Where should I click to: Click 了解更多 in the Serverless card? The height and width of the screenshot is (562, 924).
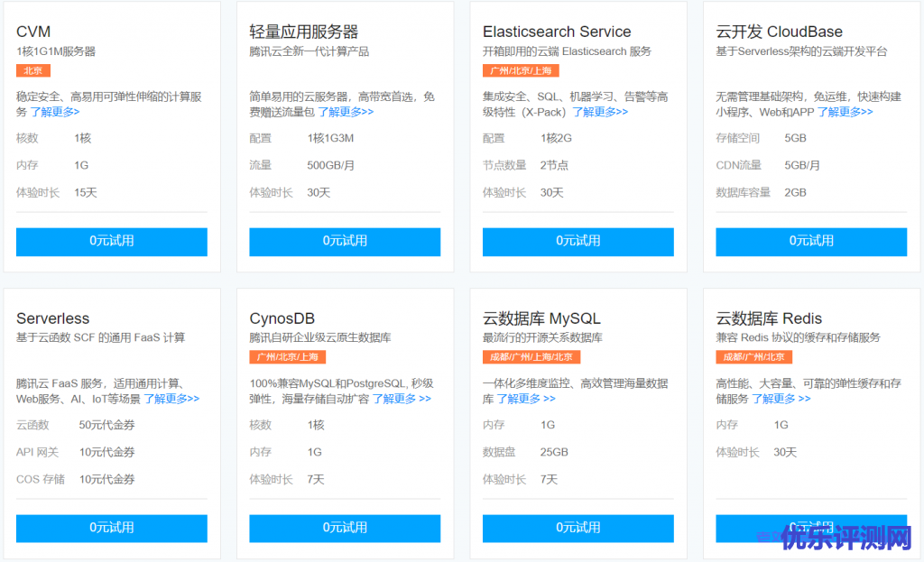(171, 398)
